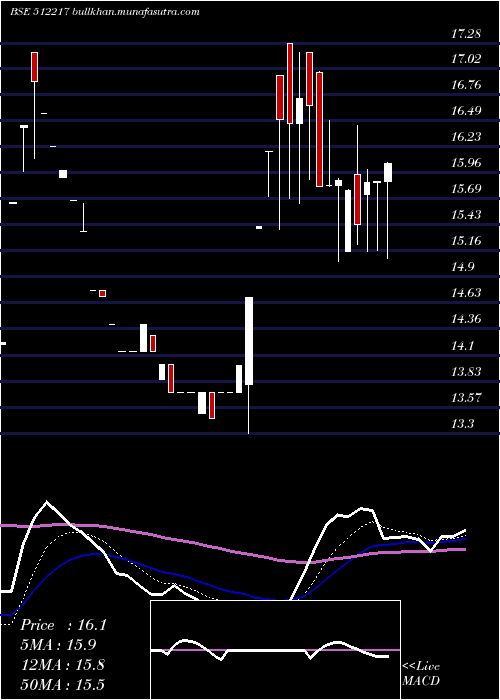
Task: Select the 14.1 price level label
Action: (462, 345)
